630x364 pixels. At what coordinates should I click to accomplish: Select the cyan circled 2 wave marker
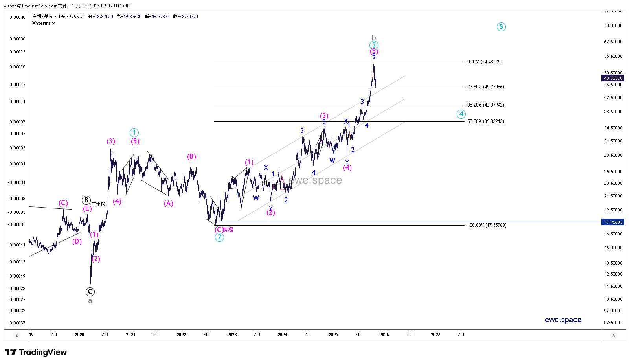(219, 237)
